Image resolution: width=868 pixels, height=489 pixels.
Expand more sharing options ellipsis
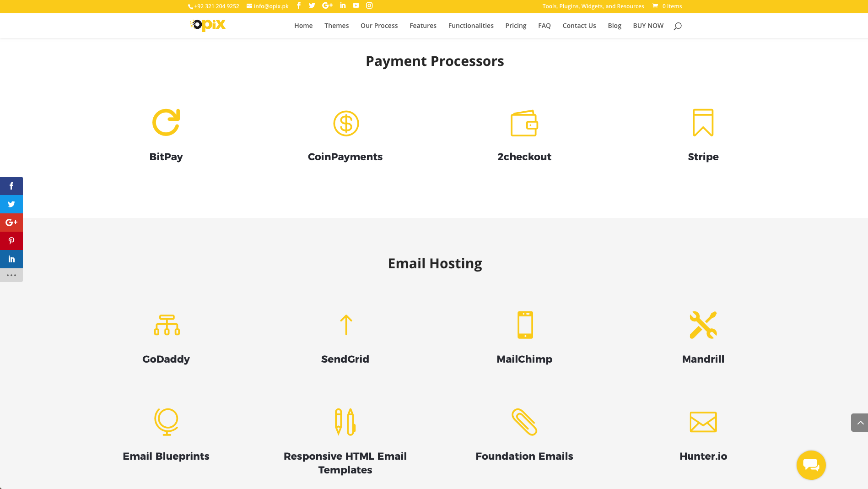click(11, 275)
